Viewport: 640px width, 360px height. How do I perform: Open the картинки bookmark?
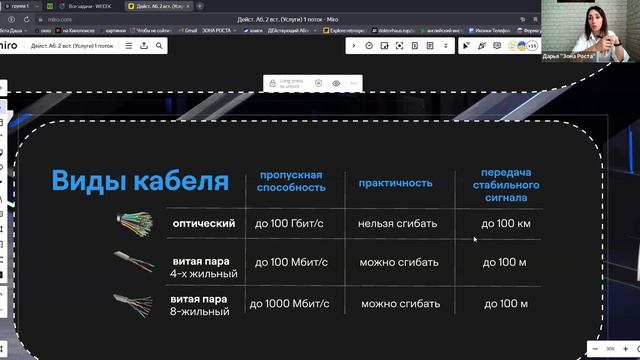(113, 31)
